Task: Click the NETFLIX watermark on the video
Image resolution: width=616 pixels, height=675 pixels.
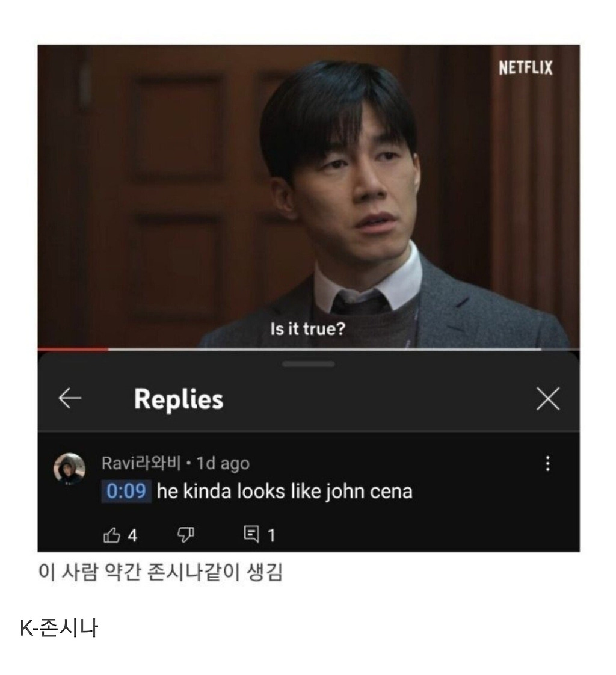Action: point(526,68)
